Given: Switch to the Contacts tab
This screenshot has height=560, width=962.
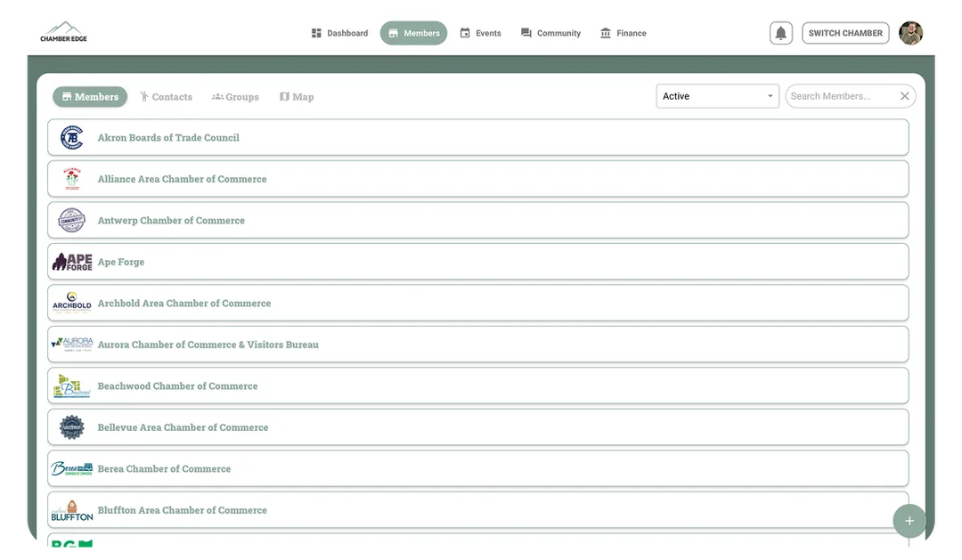Looking at the screenshot, I should coord(167,97).
